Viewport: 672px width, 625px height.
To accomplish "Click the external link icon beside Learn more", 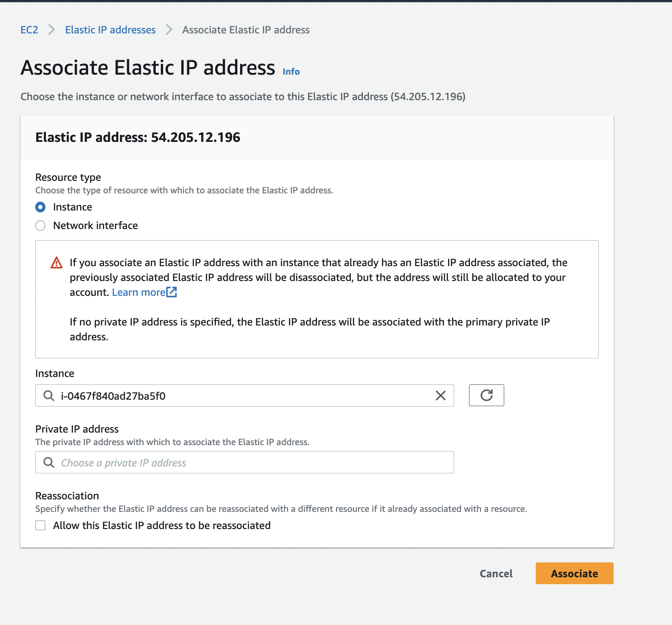I will (x=171, y=292).
